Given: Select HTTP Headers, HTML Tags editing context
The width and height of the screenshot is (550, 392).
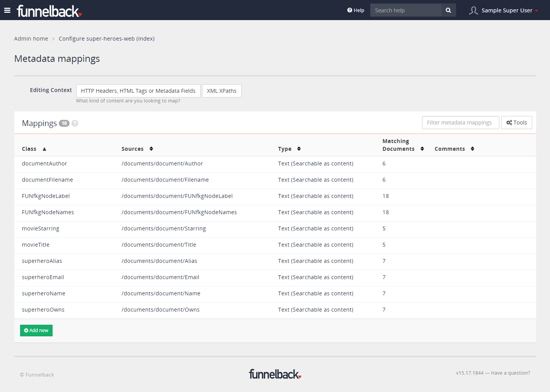Looking at the screenshot, I should (138, 91).
